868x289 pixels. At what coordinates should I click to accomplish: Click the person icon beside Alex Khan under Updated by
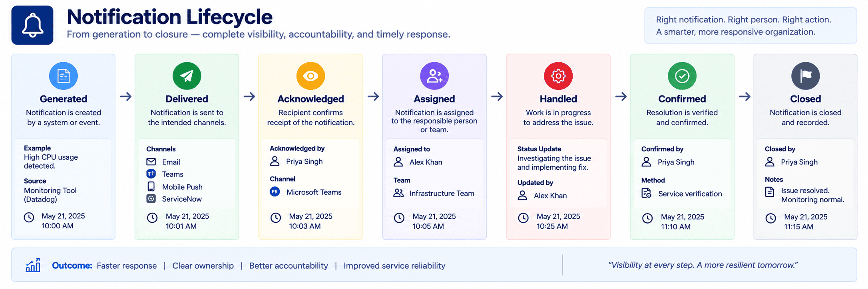(522, 195)
